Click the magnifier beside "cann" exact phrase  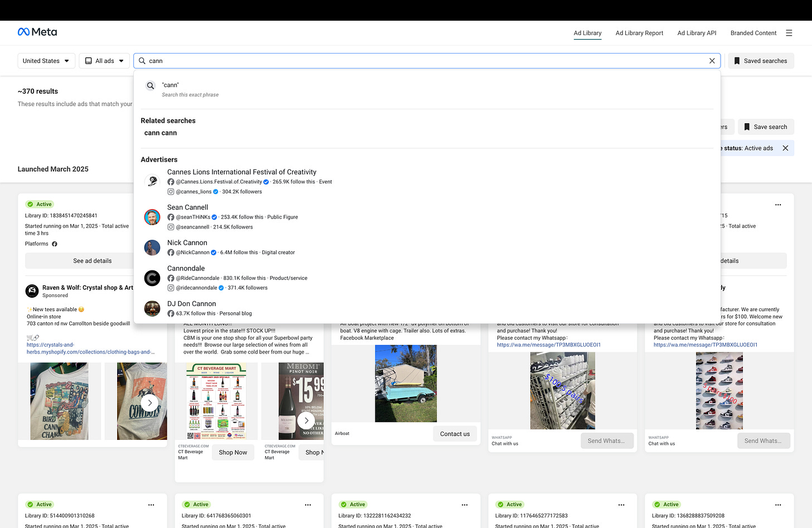pos(151,86)
